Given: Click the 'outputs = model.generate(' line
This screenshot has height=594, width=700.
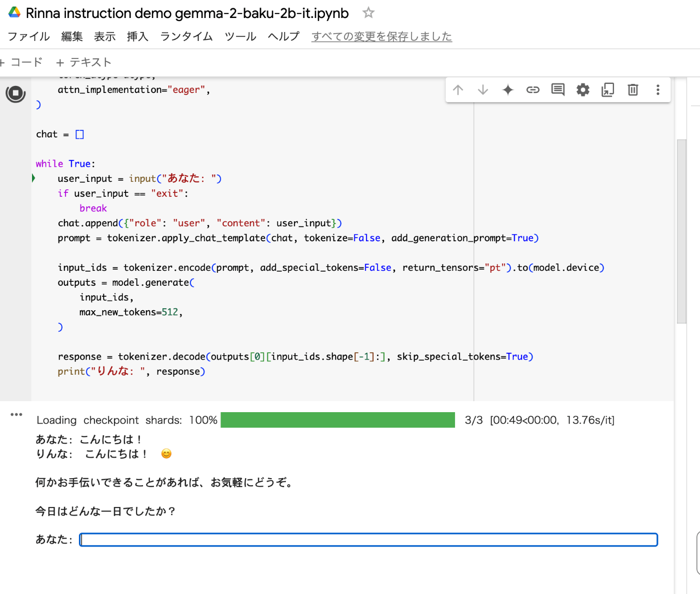Looking at the screenshot, I should pyautogui.click(x=126, y=283).
